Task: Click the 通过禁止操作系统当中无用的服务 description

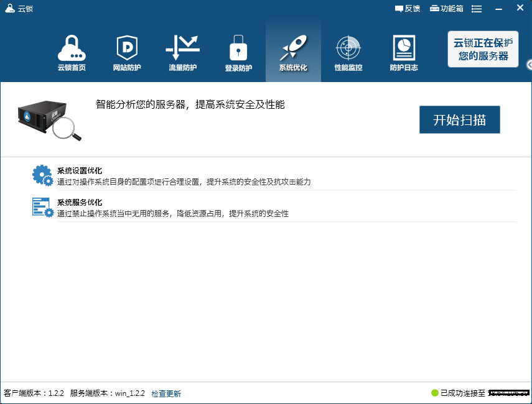Action: [173, 214]
